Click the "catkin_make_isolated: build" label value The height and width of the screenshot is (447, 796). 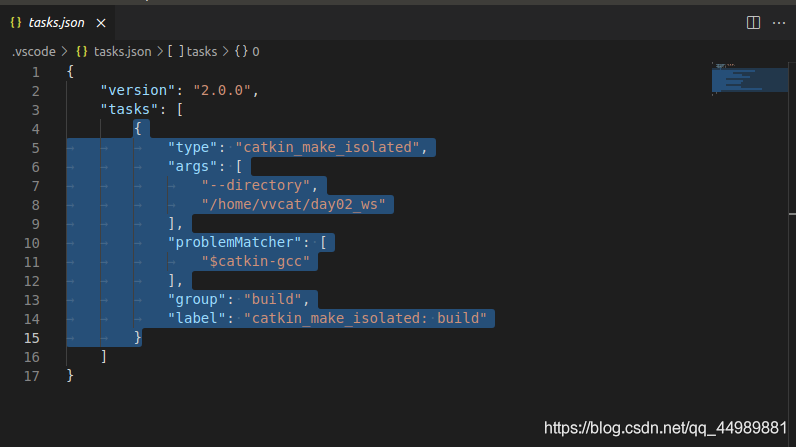(x=365, y=318)
